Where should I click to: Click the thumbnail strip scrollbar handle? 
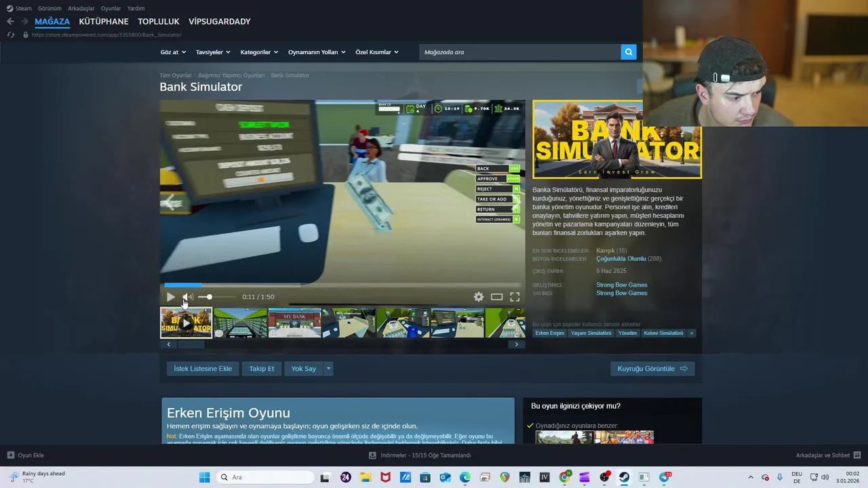click(191, 344)
